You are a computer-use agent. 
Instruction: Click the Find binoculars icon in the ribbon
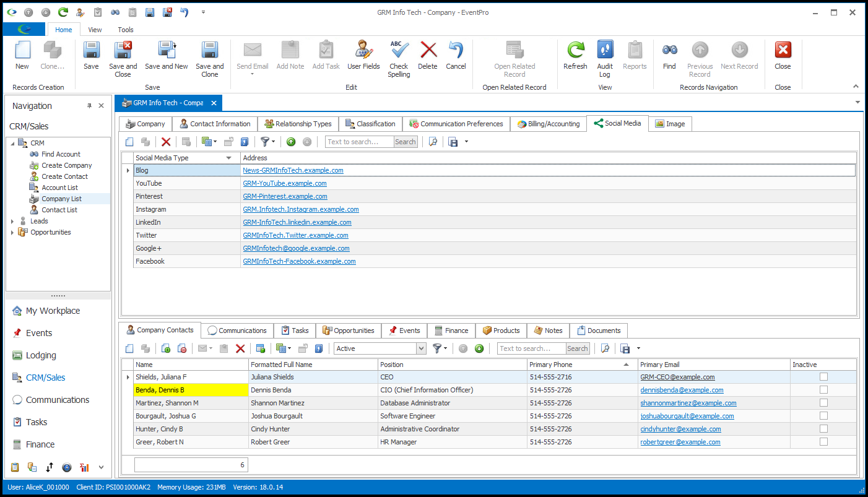[x=669, y=50]
